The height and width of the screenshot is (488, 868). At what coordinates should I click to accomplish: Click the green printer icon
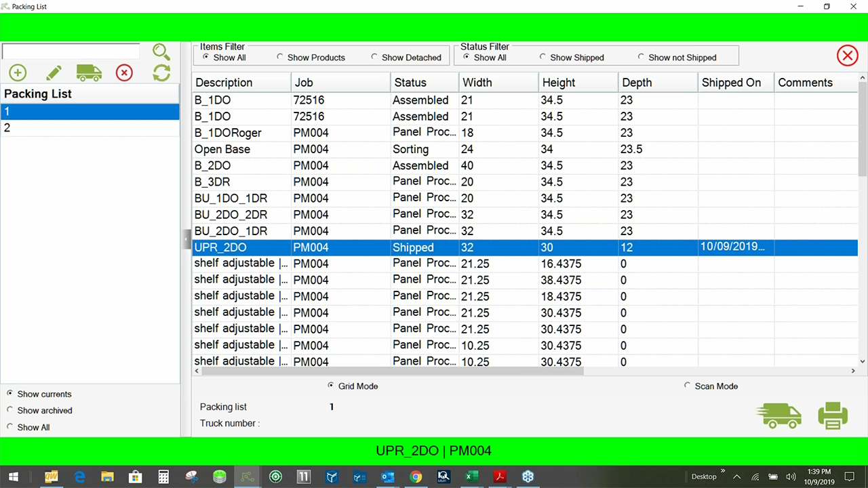point(833,415)
